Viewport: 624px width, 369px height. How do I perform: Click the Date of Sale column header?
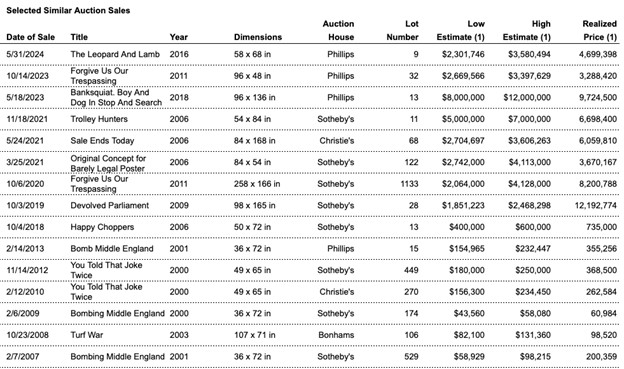tap(31, 37)
